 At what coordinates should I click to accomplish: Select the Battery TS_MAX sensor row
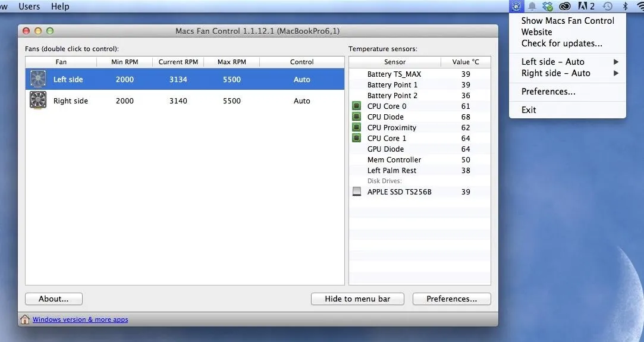point(420,74)
